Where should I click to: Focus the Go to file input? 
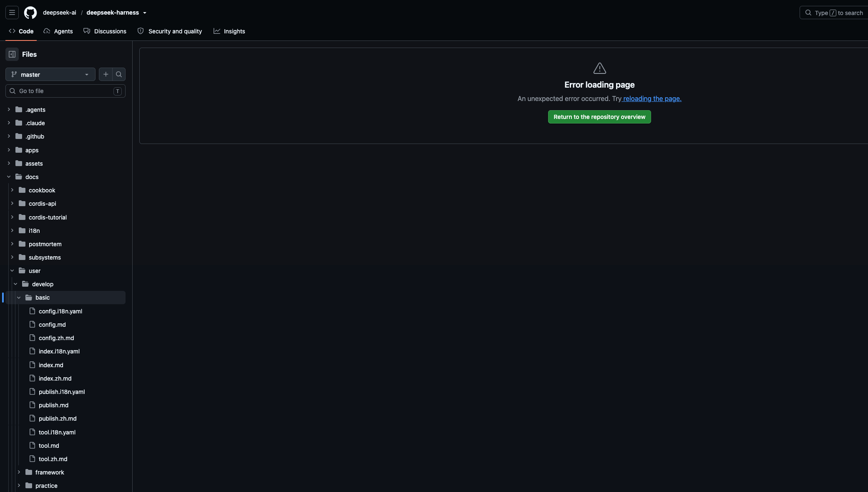[x=65, y=91]
